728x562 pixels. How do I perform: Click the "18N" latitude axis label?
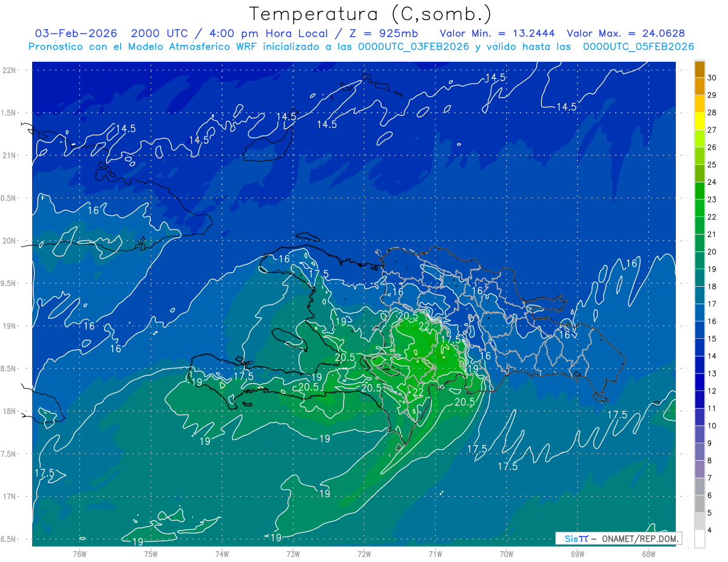tap(9, 412)
